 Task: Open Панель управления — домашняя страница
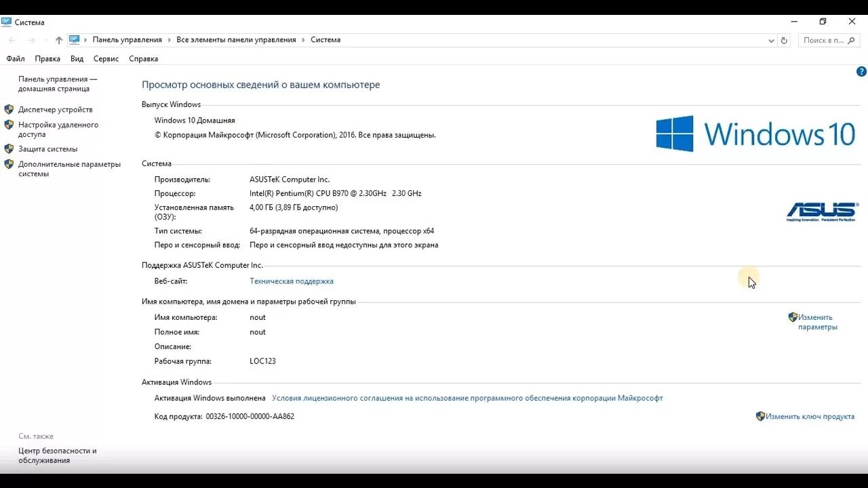click(58, 84)
